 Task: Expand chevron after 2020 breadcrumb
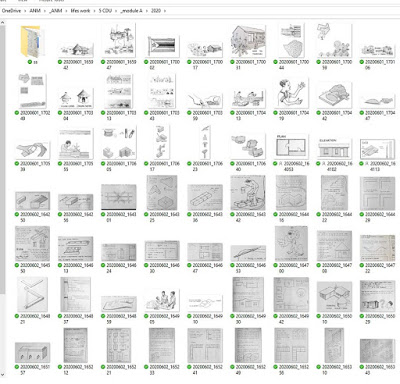165,11
